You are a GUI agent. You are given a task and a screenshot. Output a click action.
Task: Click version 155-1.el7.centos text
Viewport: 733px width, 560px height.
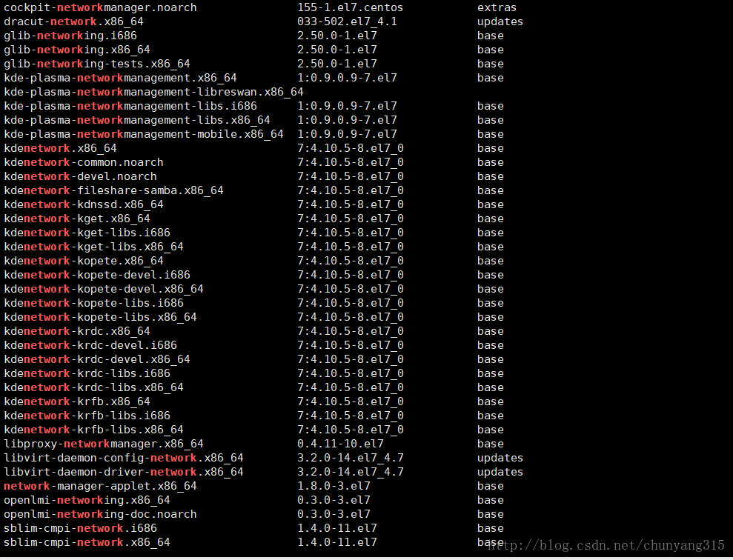350,7
